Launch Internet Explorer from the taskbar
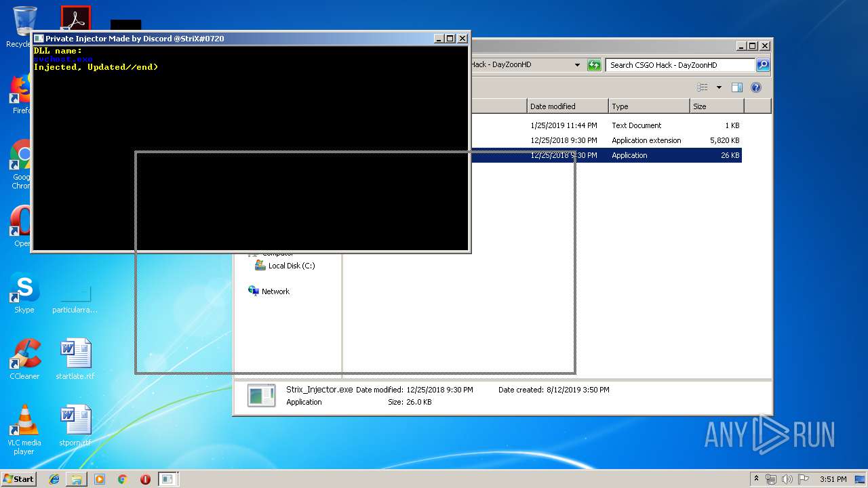The height and width of the screenshot is (488, 868). tap(54, 479)
